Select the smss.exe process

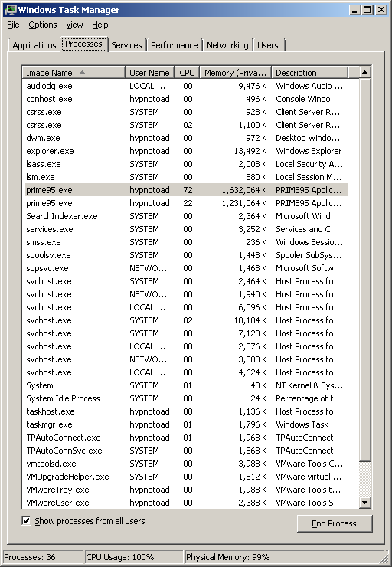click(186, 242)
